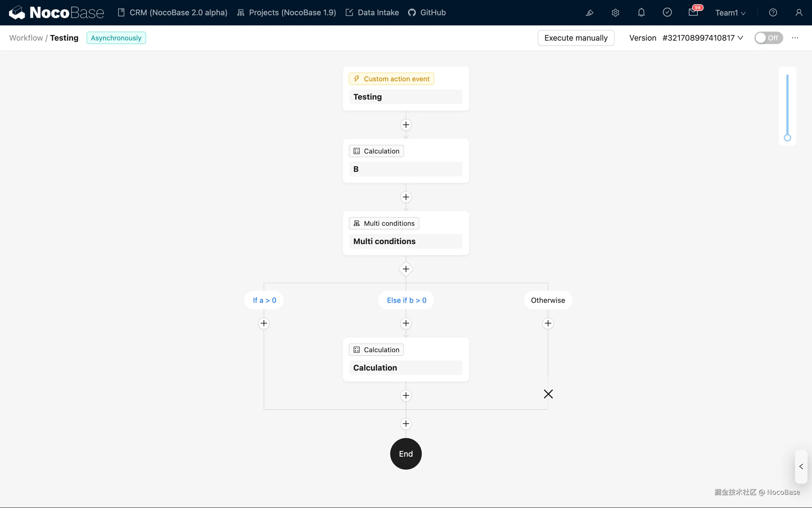This screenshot has height=508, width=812.
Task: Add node under If a > 0 branch
Action: pos(264,323)
